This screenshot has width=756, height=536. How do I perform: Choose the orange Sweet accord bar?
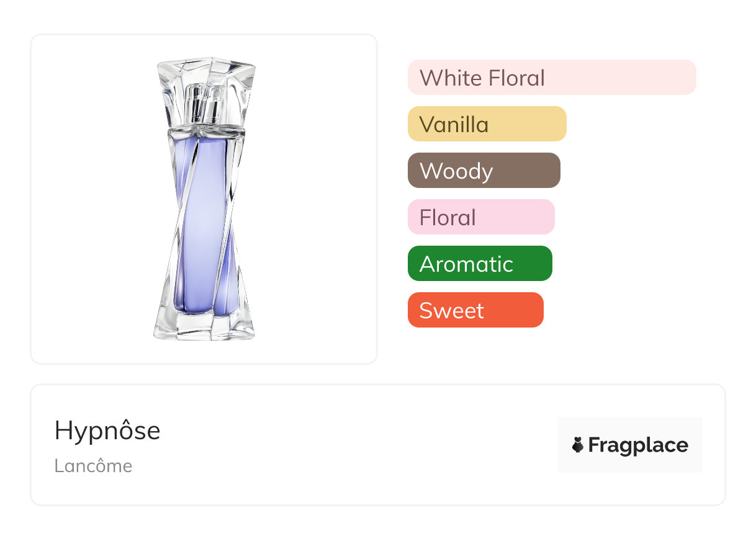(475, 310)
